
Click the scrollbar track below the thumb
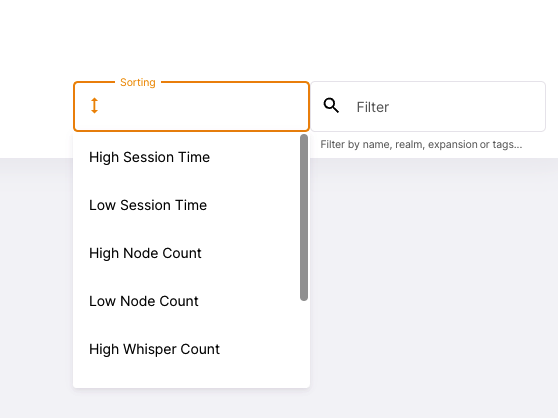pos(304,343)
